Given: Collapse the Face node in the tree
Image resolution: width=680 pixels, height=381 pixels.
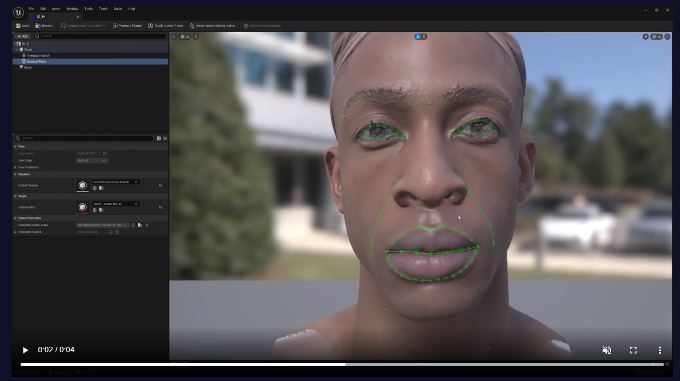Looking at the screenshot, I should pyautogui.click(x=17, y=49).
